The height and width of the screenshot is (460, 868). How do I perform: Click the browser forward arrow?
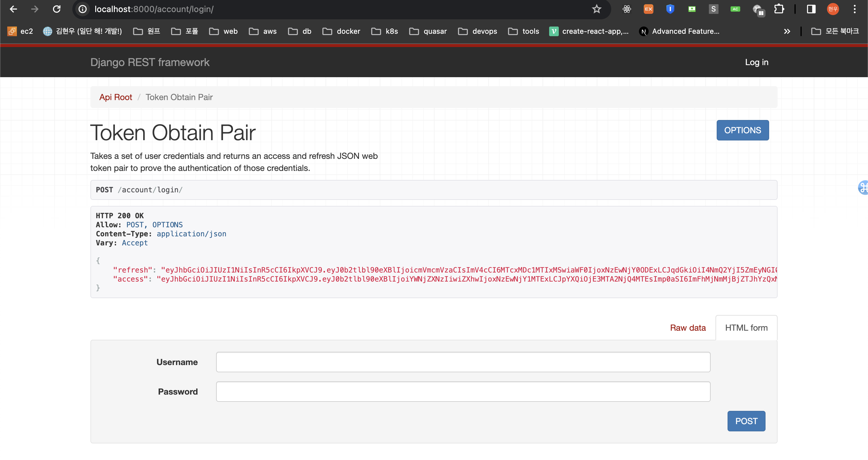pyautogui.click(x=35, y=9)
